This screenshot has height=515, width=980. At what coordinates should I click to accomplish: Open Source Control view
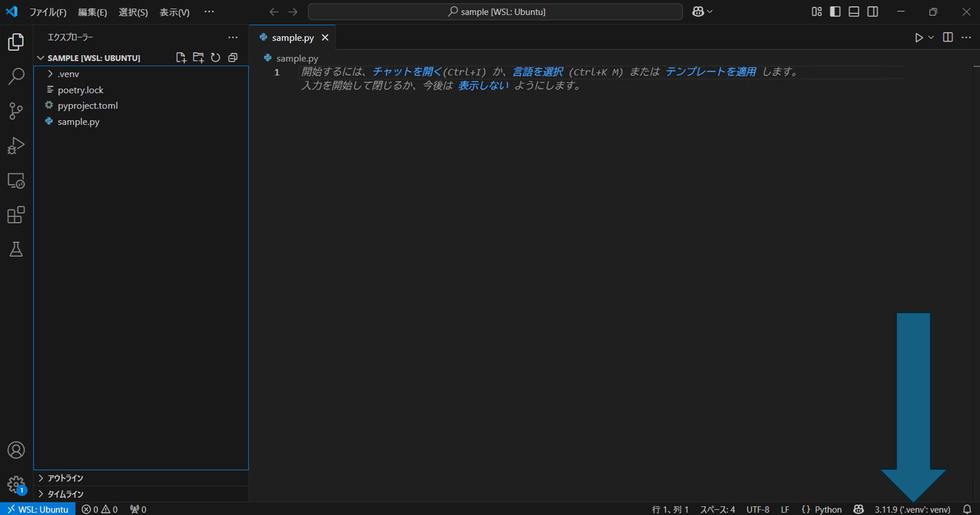click(x=16, y=111)
